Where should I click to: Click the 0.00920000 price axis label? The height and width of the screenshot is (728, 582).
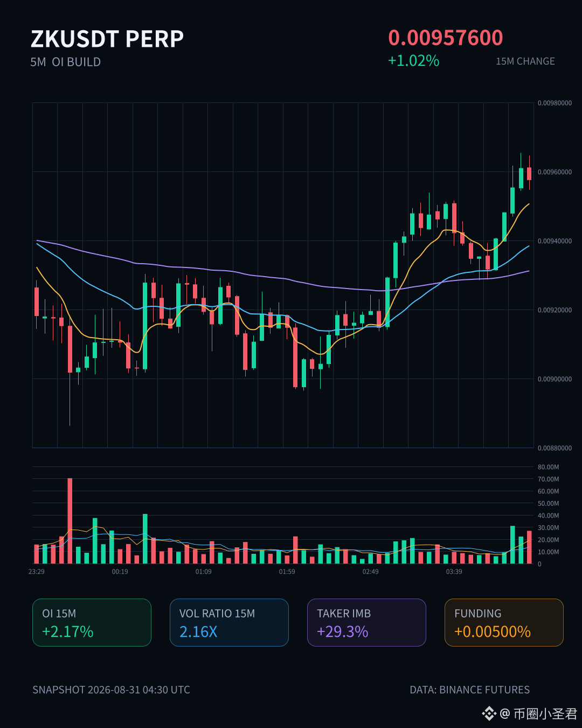[x=555, y=310]
